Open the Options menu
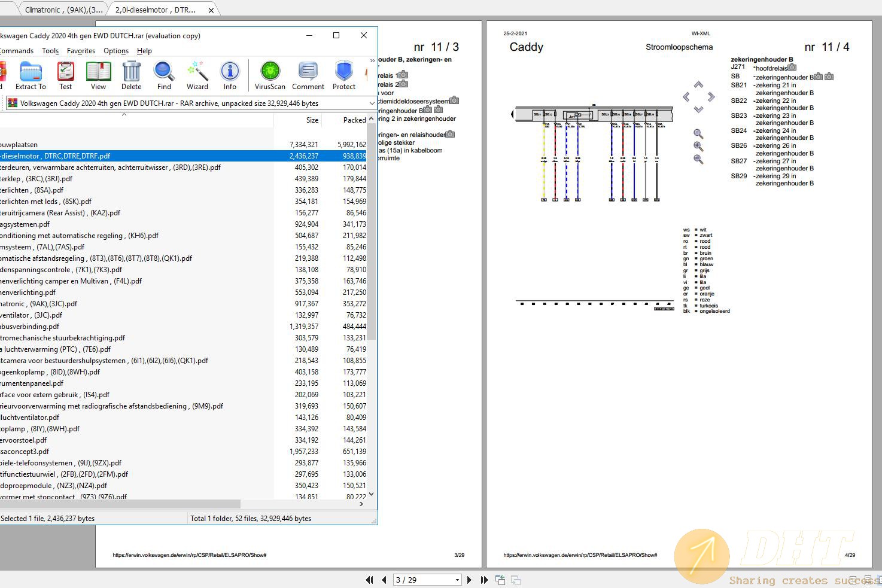 pos(116,51)
